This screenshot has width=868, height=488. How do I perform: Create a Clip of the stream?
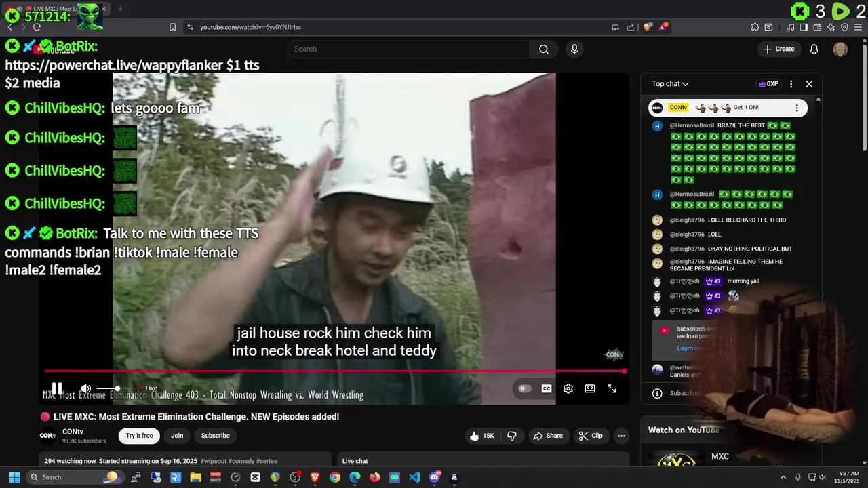pyautogui.click(x=590, y=436)
